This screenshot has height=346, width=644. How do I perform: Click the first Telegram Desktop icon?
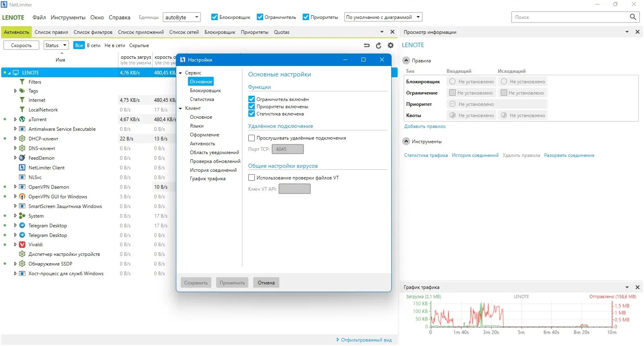click(22, 226)
